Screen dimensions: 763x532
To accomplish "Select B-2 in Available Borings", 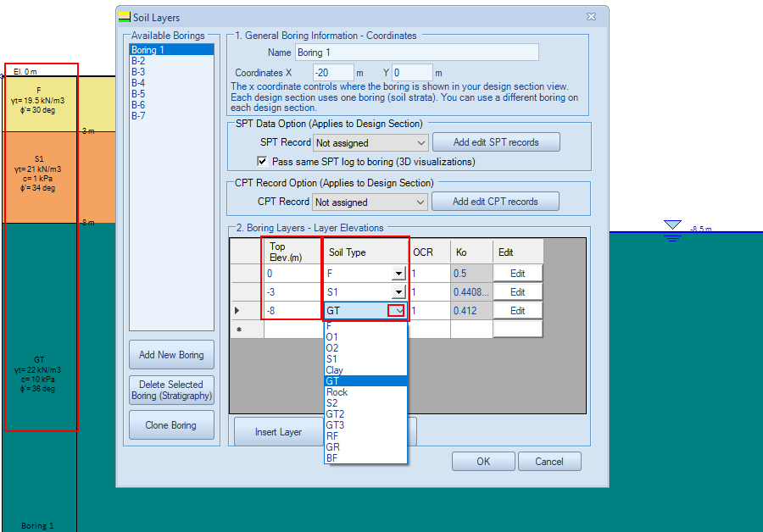I will click(171, 61).
